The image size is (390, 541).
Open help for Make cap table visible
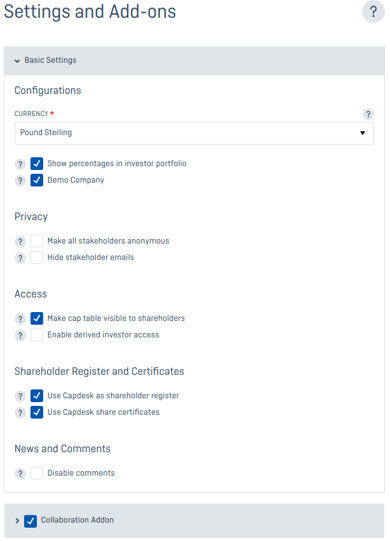point(20,318)
